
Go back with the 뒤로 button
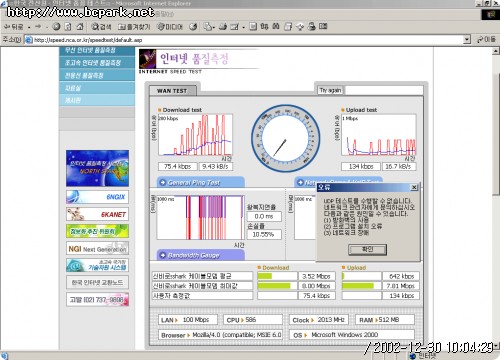13,27
